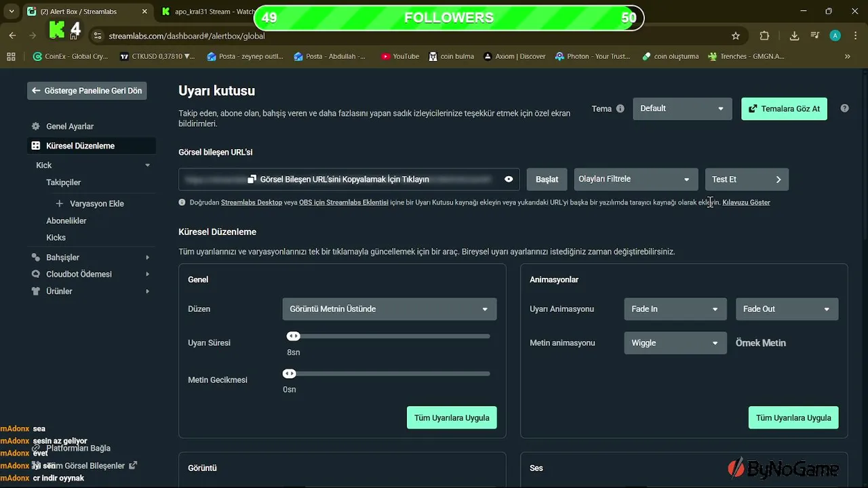Click the Metin Gecikmesi slider handle
Image resolution: width=868 pixels, height=488 pixels.
(290, 373)
